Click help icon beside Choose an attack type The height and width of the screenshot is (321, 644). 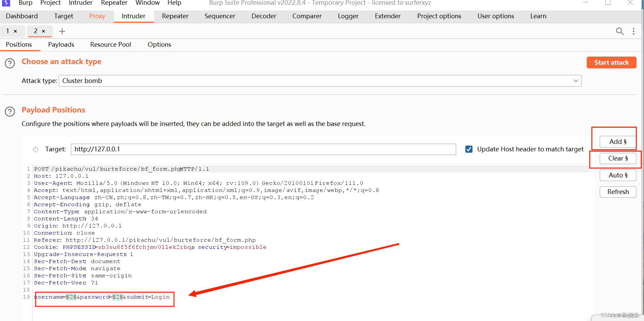(10, 63)
